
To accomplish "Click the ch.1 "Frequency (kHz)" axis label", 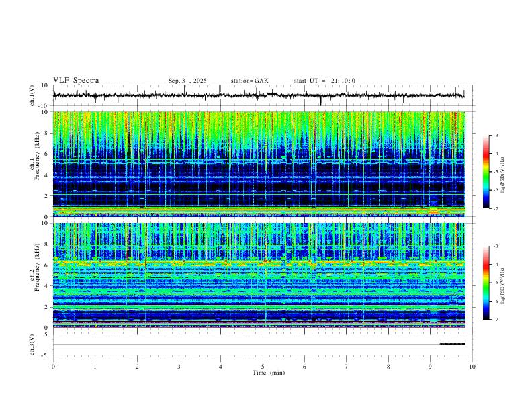I will (36, 154).
